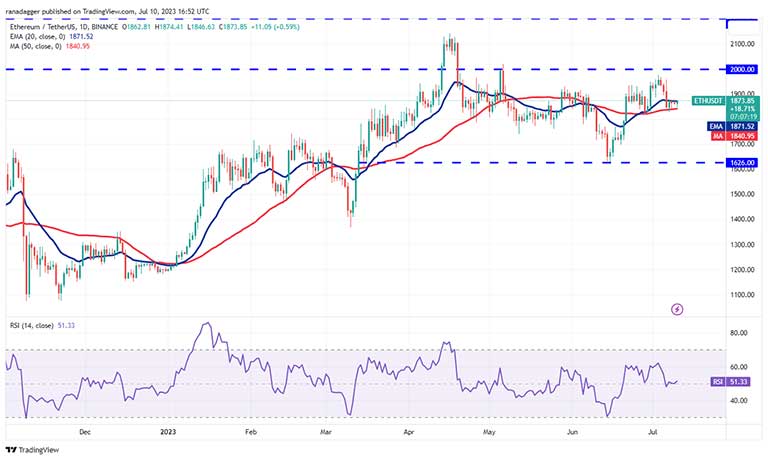
Task: Click the blue EMA tag on price axis
Action: [x=716, y=126]
